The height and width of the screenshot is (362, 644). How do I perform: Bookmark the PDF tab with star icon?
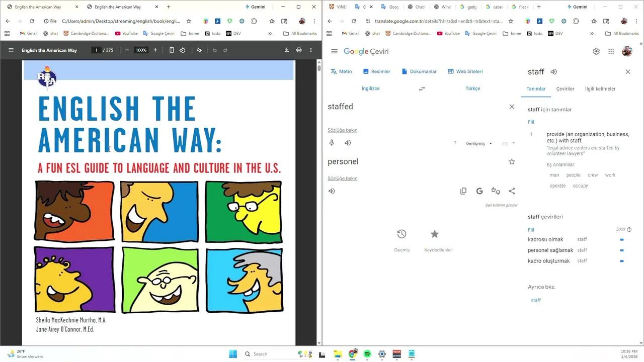pyautogui.click(x=189, y=21)
